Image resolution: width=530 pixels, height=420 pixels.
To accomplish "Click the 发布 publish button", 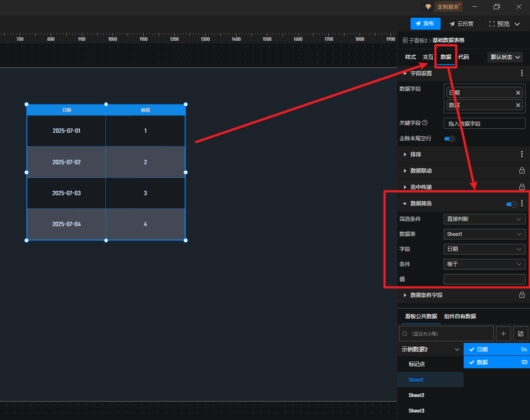I will tap(425, 24).
